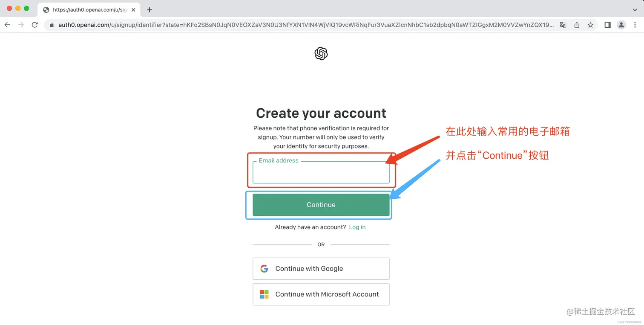The height and width of the screenshot is (325, 644).
Task: Toggle the browser side panel icon
Action: point(608,25)
